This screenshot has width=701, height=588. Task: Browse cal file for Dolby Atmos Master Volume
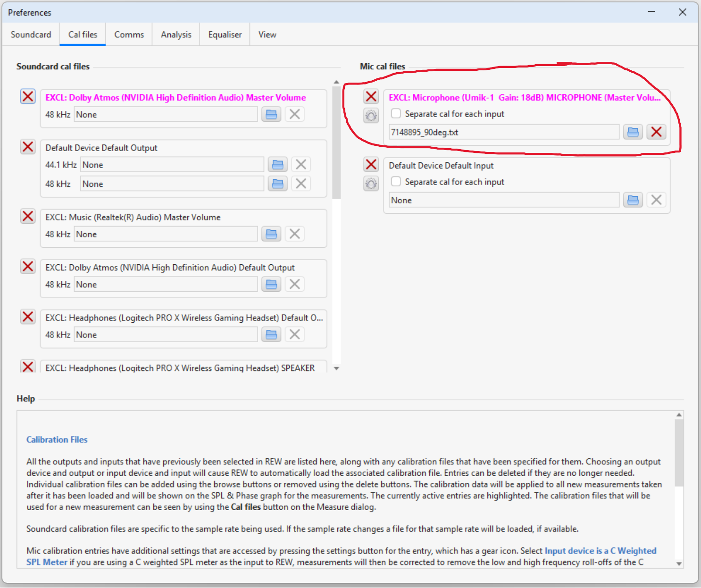click(x=271, y=114)
